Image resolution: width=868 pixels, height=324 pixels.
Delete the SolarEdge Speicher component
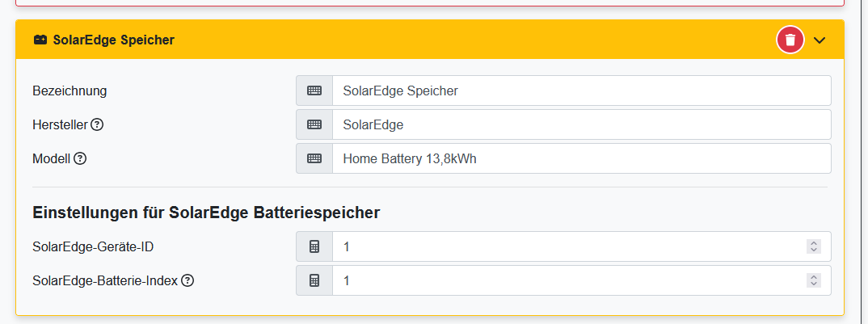(790, 40)
